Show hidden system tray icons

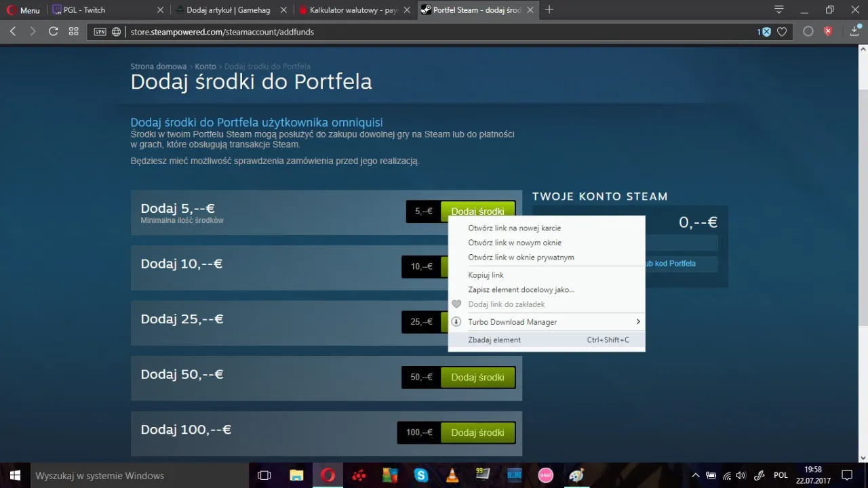(x=695, y=476)
